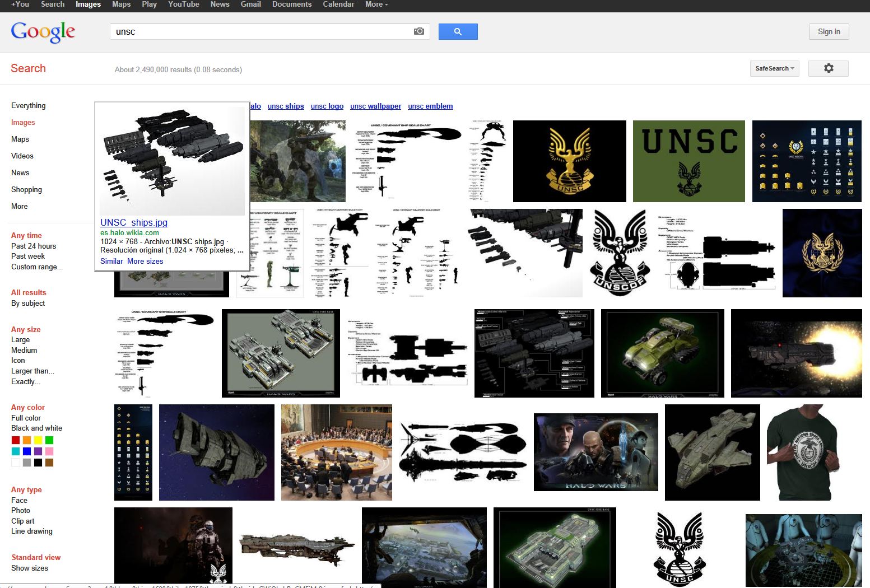Open the More menu in top navigation

[x=375, y=4]
